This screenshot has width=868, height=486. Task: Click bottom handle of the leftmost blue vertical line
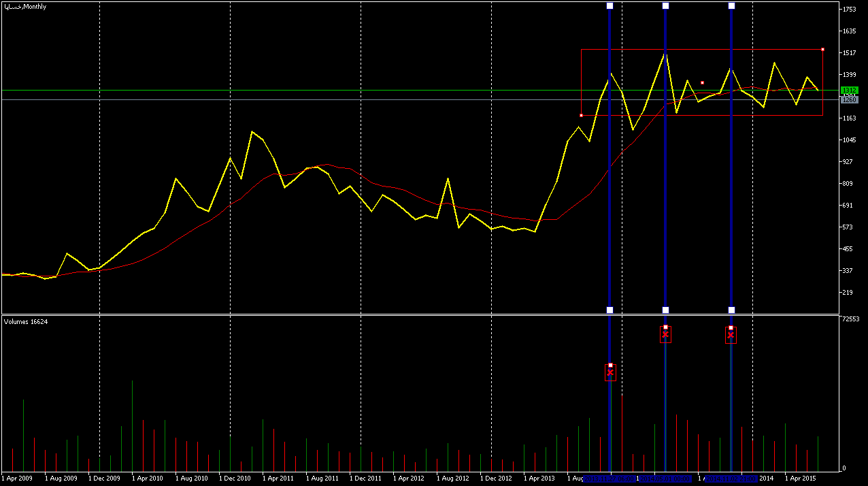[610, 310]
